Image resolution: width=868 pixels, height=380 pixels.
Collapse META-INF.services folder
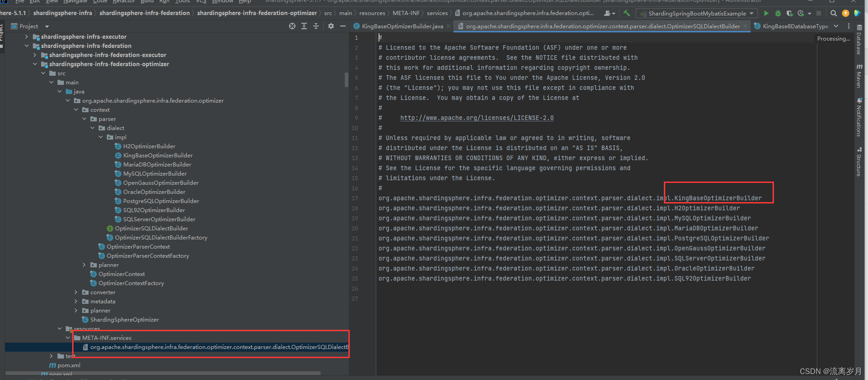point(68,338)
